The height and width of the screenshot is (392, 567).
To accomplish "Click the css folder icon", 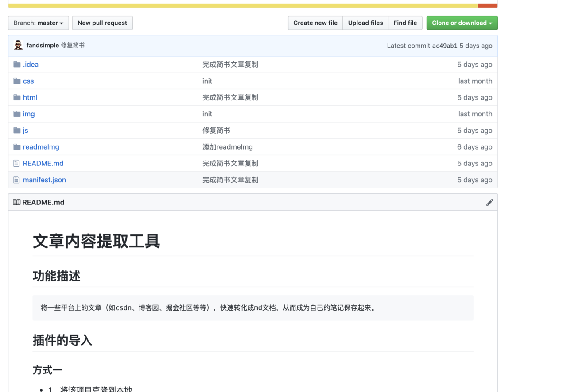I will tap(17, 81).
